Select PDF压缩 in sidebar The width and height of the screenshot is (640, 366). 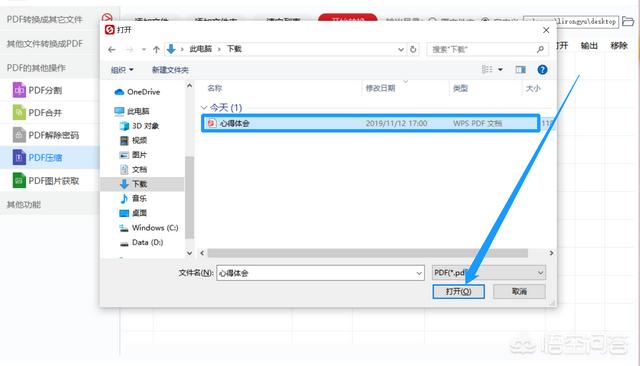(x=50, y=157)
